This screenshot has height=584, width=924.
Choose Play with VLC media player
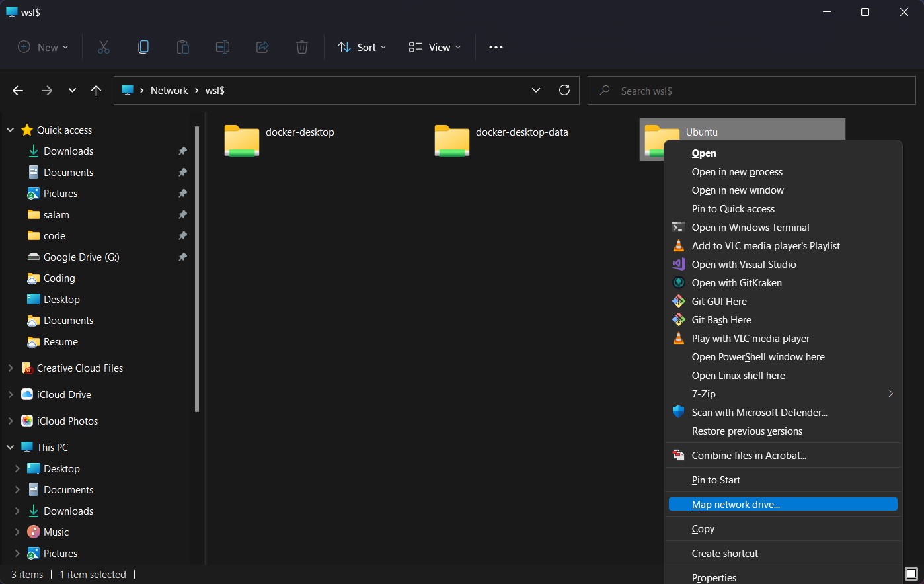point(783,339)
